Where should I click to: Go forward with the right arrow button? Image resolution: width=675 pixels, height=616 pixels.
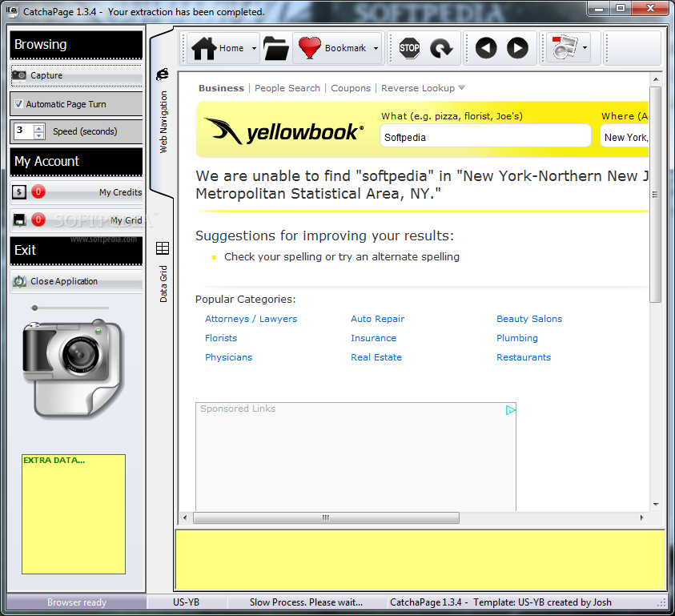pos(517,48)
